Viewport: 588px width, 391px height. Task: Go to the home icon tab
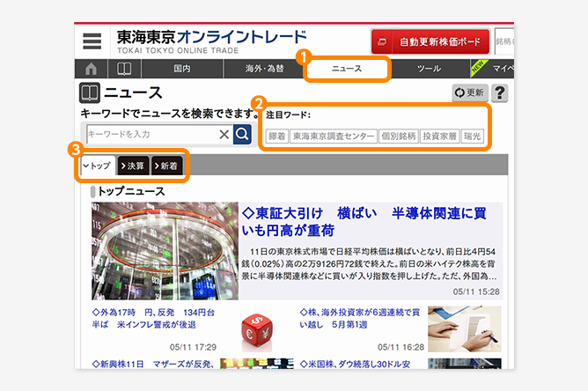(92, 69)
